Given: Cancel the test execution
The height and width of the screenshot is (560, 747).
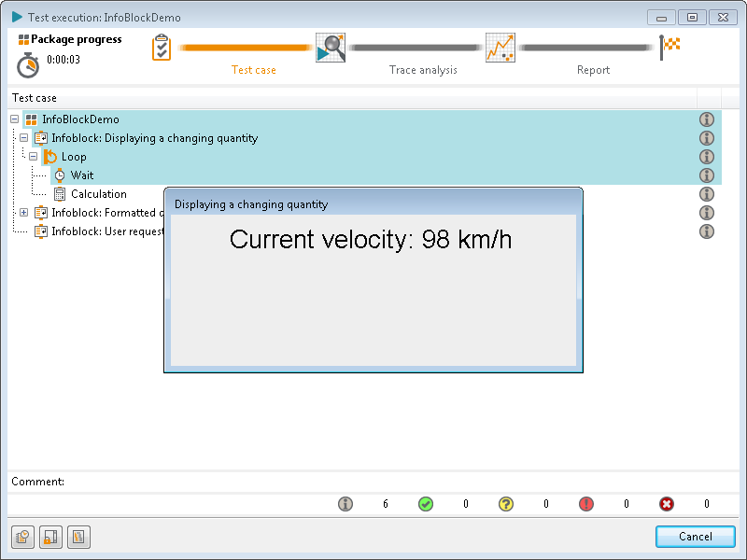Looking at the screenshot, I should (696, 537).
